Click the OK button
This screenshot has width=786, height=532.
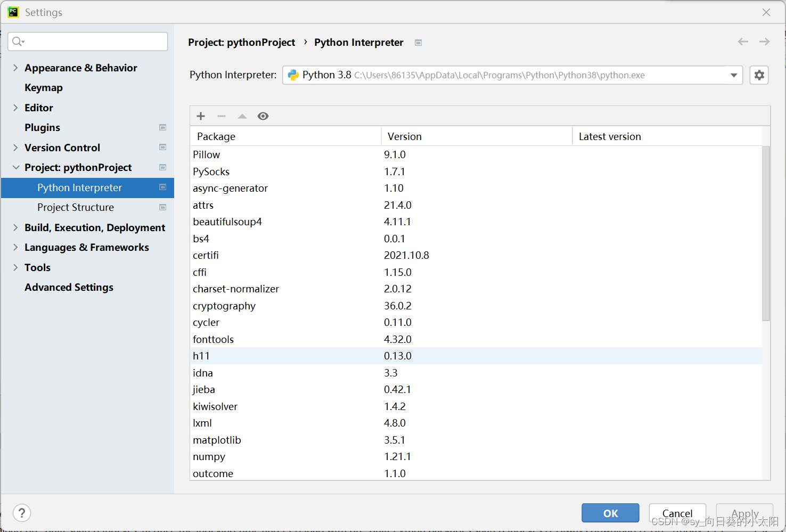coord(610,513)
